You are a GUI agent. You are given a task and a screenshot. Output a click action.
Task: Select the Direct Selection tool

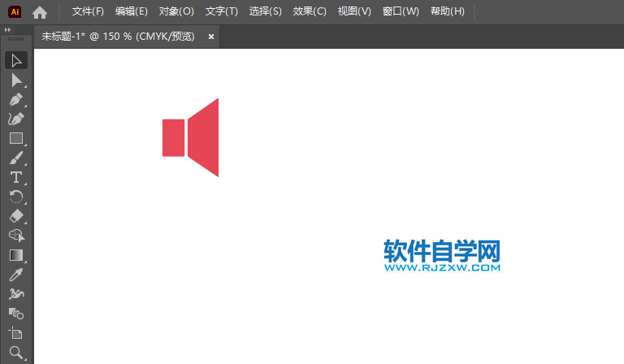tap(16, 80)
